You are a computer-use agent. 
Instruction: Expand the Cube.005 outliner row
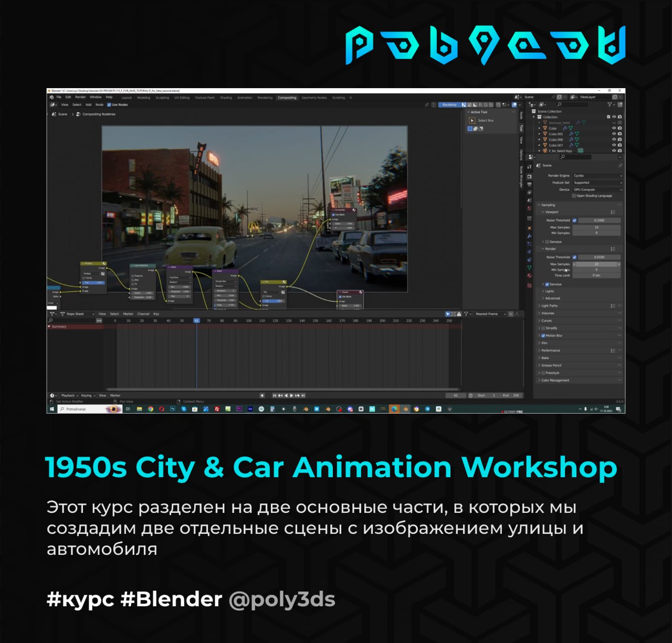click(539, 134)
